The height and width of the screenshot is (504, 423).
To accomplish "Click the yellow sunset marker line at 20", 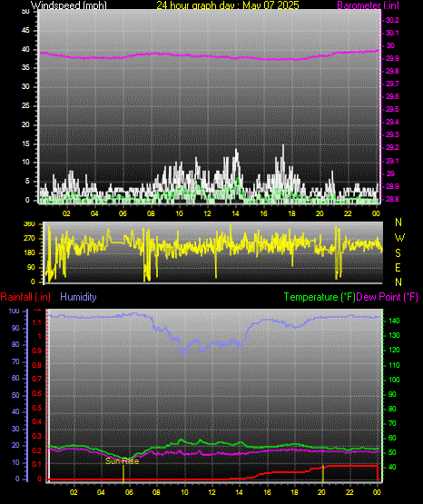I will click(x=323, y=473).
